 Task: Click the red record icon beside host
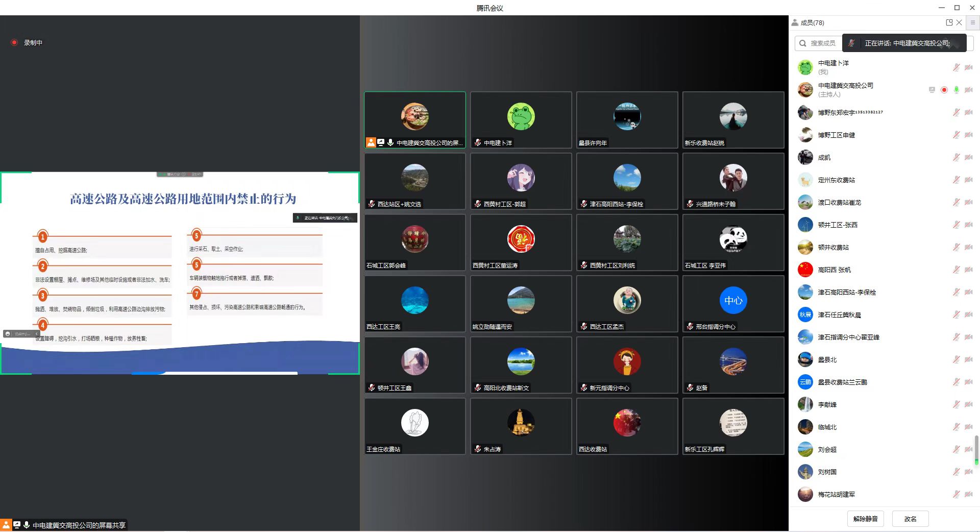[944, 90]
